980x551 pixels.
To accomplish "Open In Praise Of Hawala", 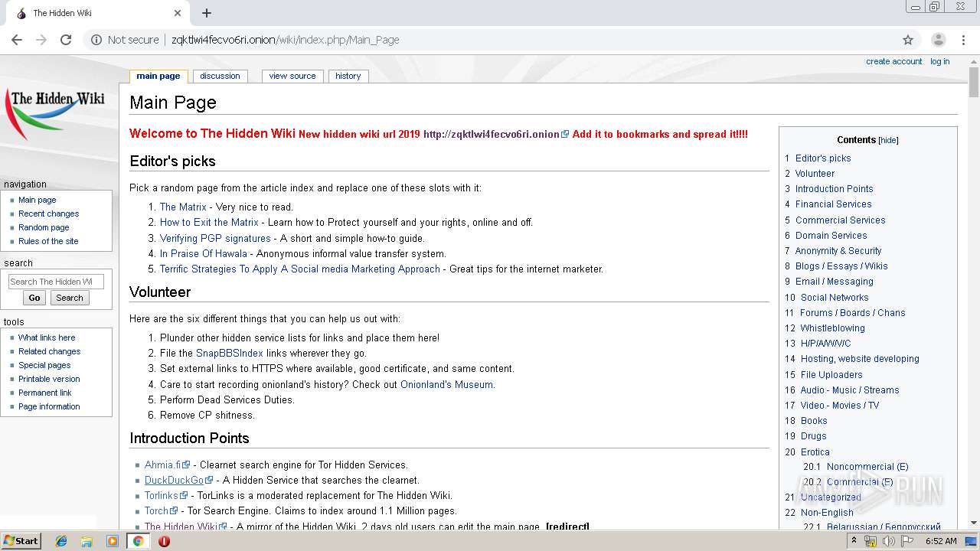I will [204, 253].
